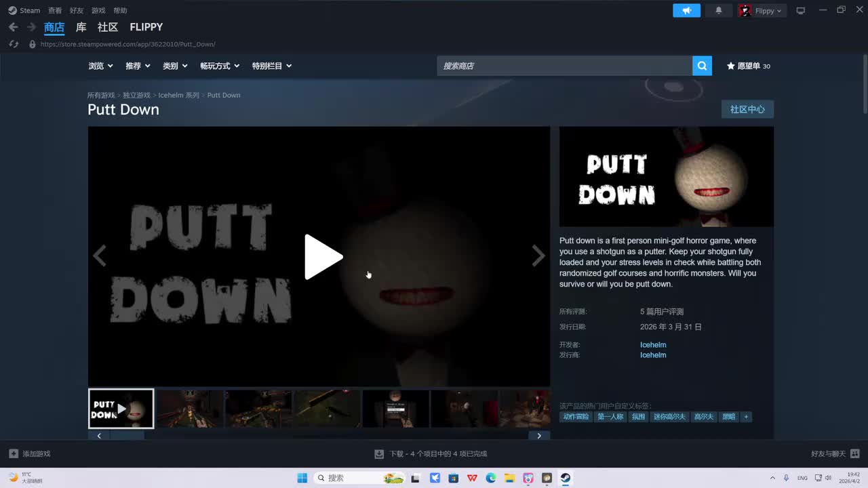This screenshot has height=488, width=868.
Task: Open the announcements megaphone icon
Action: pyautogui.click(x=686, y=10)
